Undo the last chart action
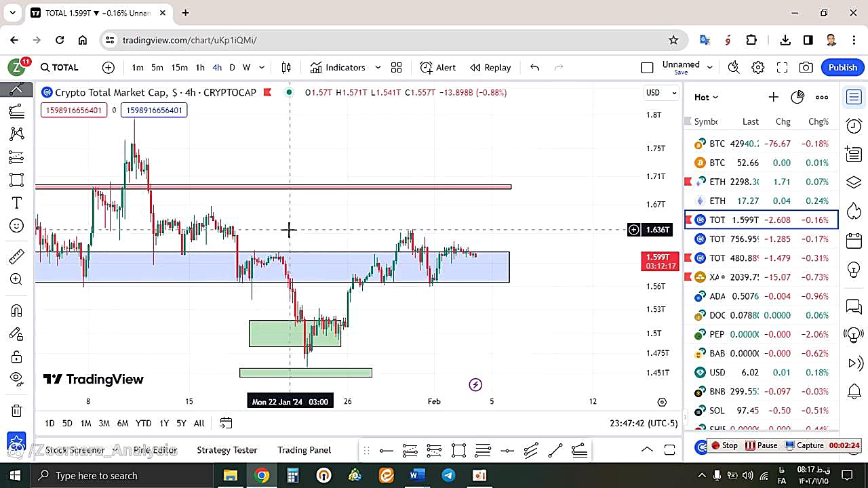The height and width of the screenshot is (488, 868). (534, 67)
